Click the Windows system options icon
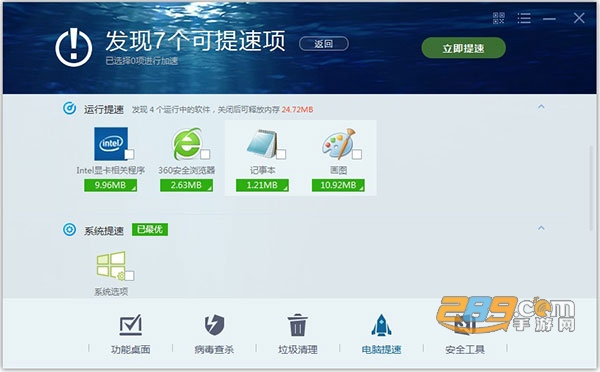Screen dimensions: 600x372 [111, 265]
